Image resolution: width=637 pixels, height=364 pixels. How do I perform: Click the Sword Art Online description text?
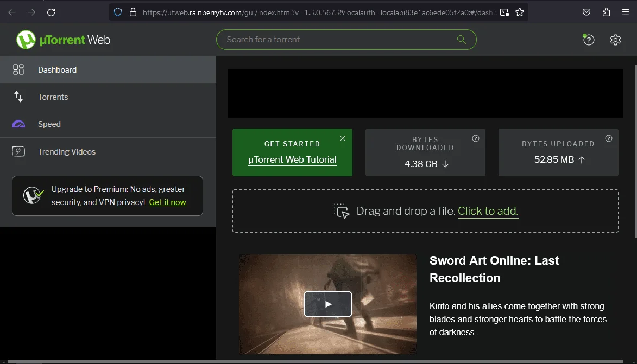coord(518,319)
